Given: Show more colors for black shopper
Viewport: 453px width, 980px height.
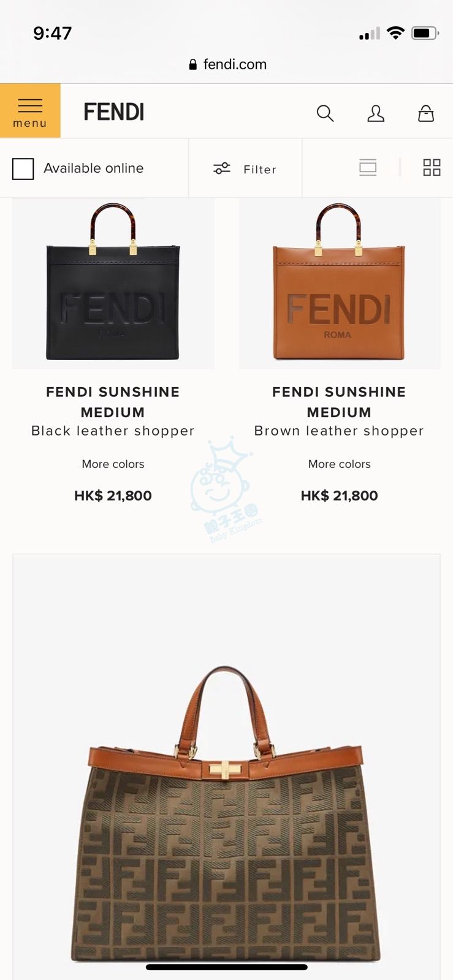Looking at the screenshot, I should pyautogui.click(x=113, y=464).
